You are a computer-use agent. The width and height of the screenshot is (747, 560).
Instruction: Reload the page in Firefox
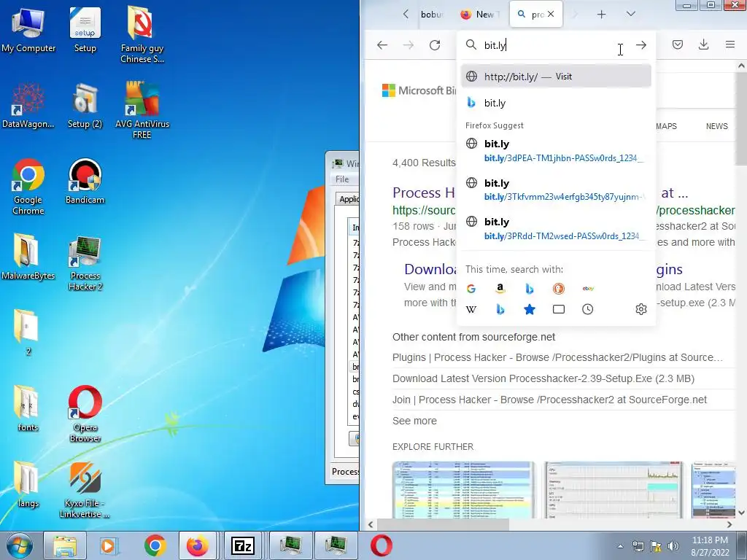point(435,45)
